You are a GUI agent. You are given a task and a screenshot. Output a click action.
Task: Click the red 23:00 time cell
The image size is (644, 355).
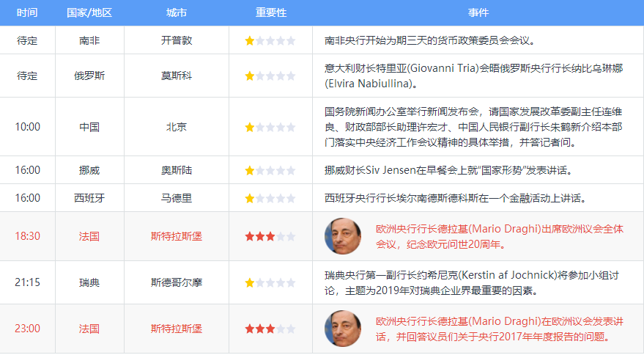[28, 329]
